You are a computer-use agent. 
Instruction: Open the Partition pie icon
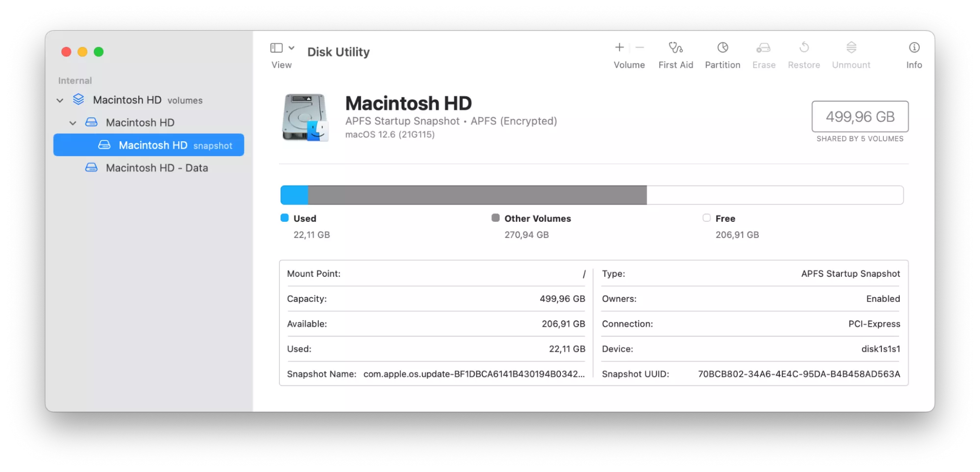723,47
